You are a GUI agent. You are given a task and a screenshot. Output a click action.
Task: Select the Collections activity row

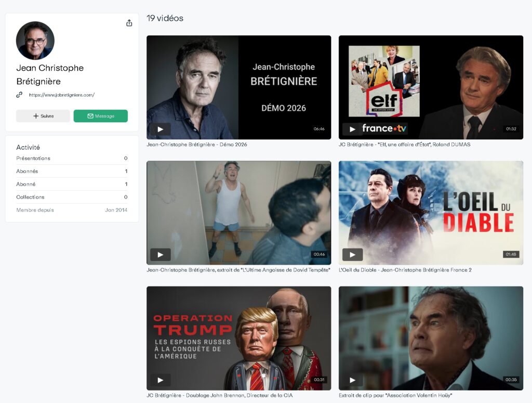[72, 197]
